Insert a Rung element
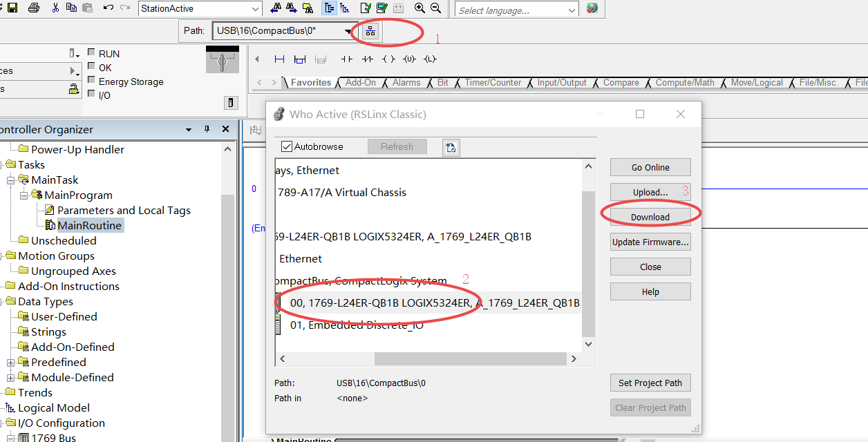The height and width of the screenshot is (442, 868). pyautogui.click(x=279, y=59)
